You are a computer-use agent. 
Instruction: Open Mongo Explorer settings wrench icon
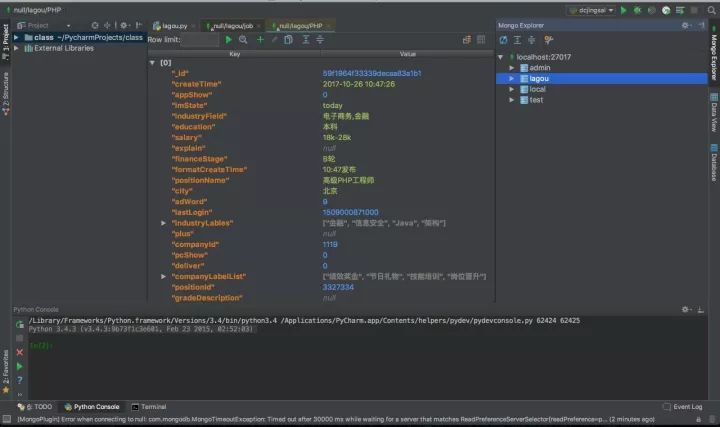coord(548,40)
